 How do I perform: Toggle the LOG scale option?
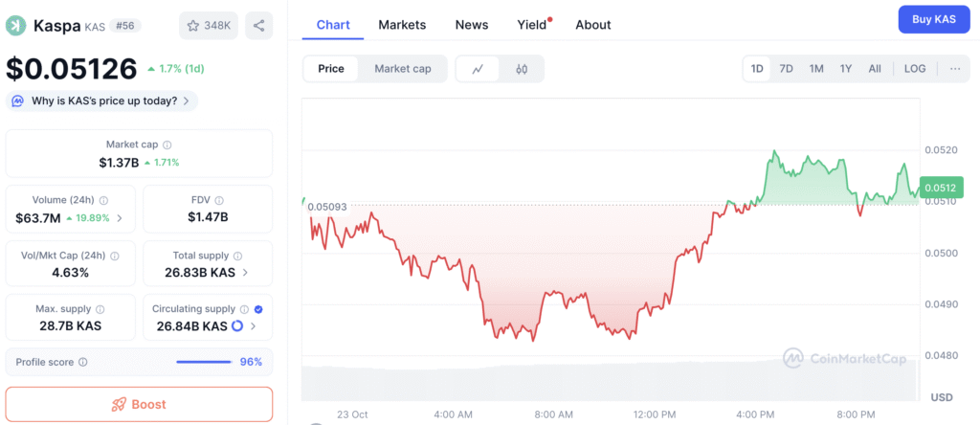pos(915,69)
